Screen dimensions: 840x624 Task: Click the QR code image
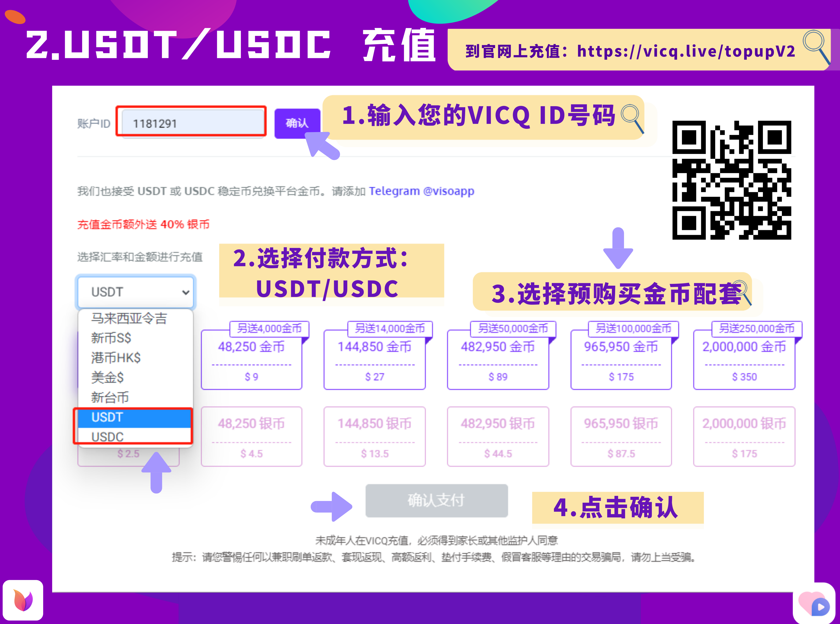(732, 180)
